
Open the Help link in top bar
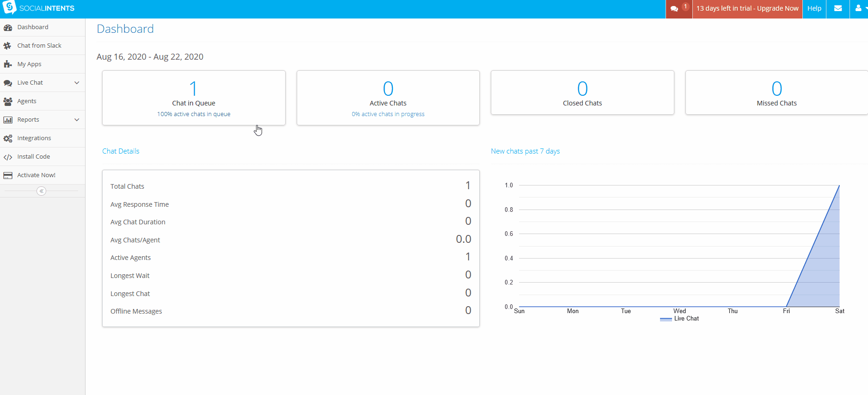(x=814, y=8)
